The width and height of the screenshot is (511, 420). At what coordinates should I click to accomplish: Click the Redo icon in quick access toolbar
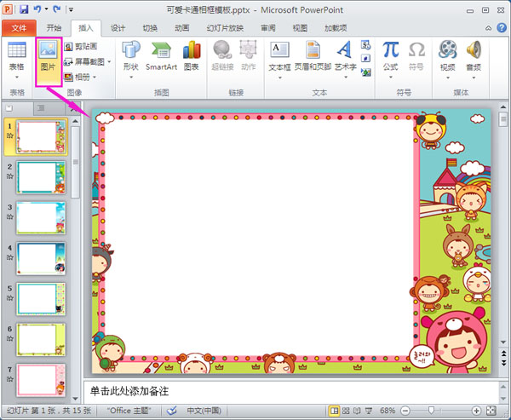point(57,9)
